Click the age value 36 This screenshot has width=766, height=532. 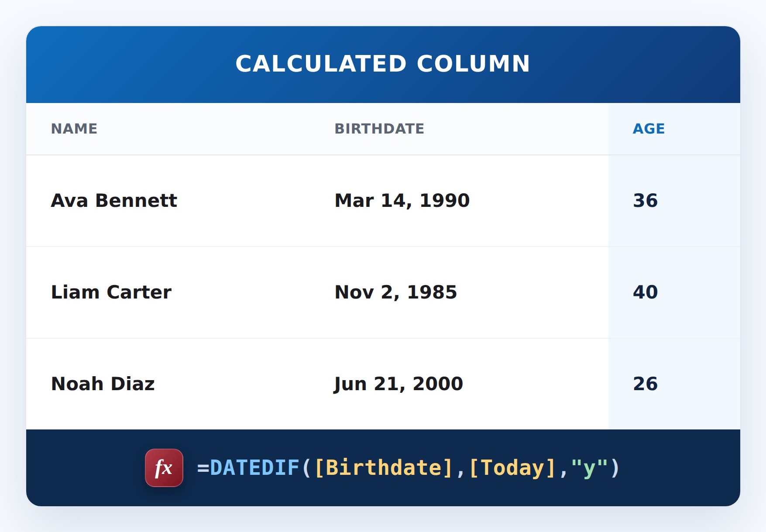point(645,201)
